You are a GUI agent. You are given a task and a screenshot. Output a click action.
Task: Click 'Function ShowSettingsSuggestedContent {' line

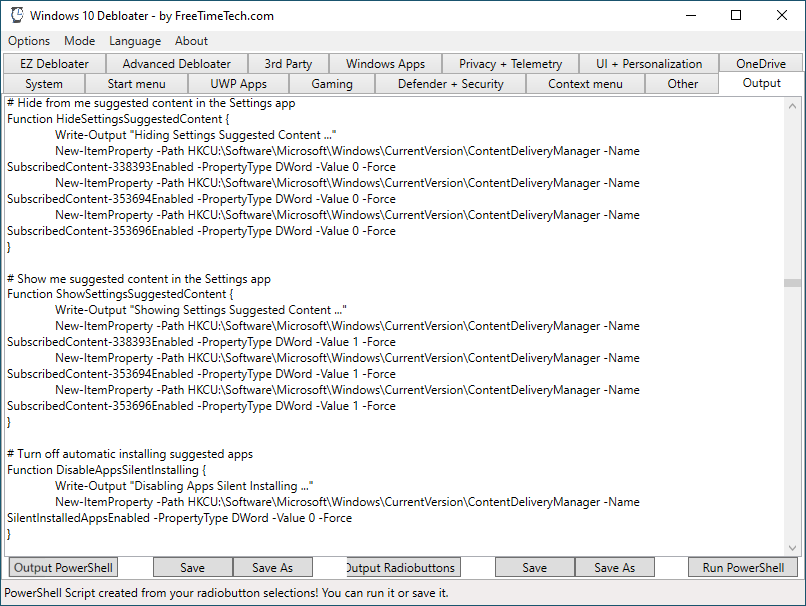pos(120,294)
